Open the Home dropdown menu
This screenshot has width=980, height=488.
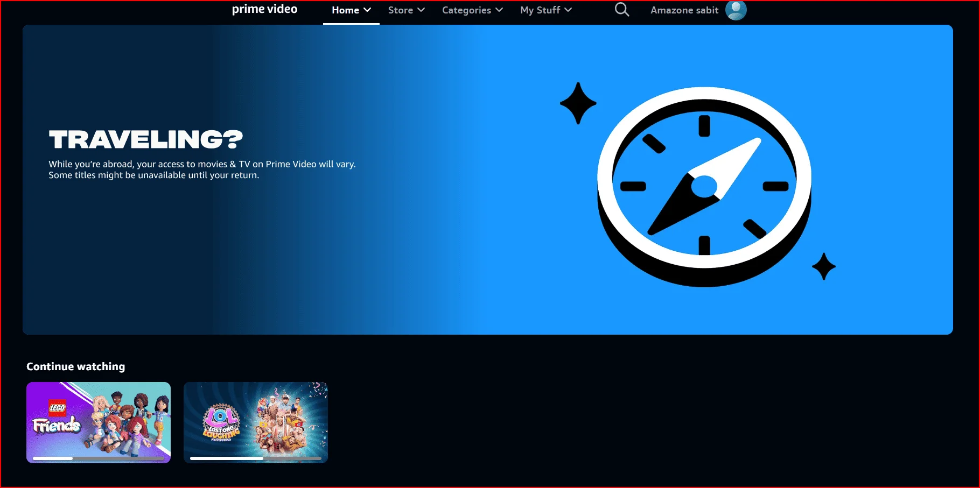coord(351,10)
